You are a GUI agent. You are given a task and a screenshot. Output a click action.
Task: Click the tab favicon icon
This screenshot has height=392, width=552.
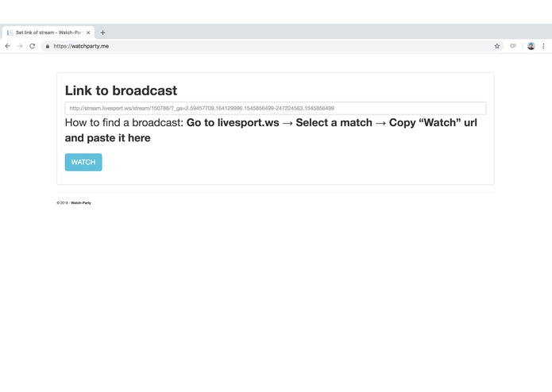(x=10, y=33)
